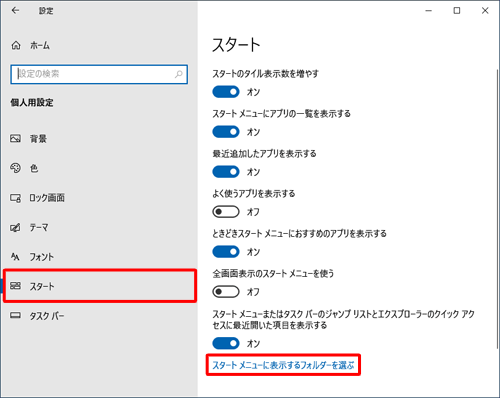Click the 個人用設定 section label

point(32,102)
